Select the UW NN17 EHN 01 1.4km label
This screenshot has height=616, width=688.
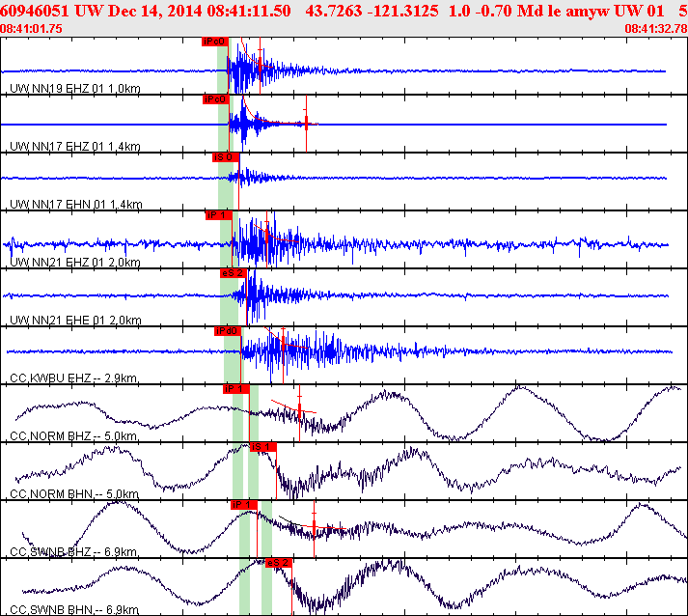[76, 205]
